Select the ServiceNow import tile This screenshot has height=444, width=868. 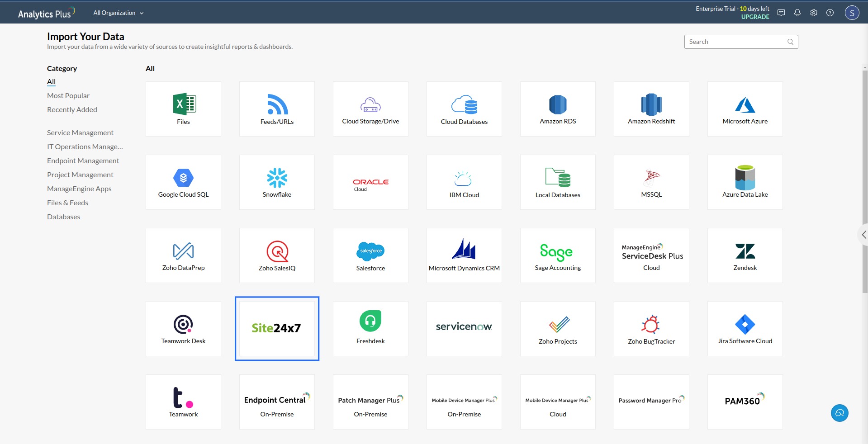click(464, 328)
